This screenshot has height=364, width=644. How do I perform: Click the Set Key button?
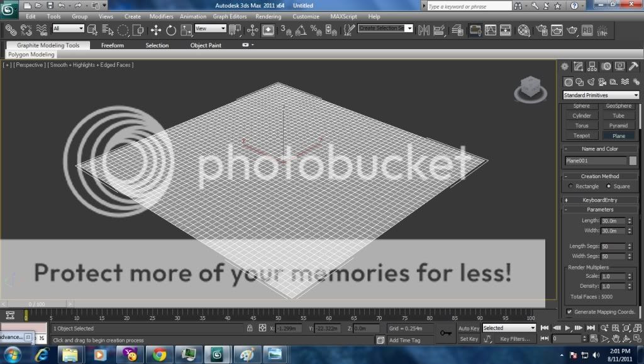click(469, 339)
